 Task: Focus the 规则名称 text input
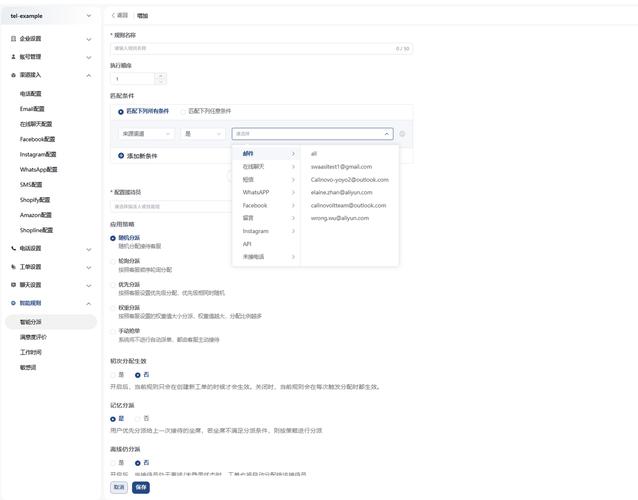[x=261, y=48]
